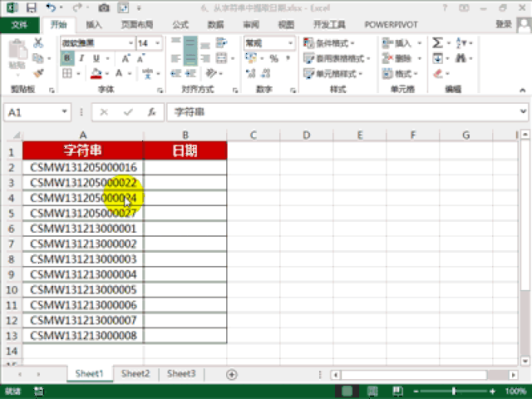The width and height of the screenshot is (532, 399).
Task: Open the Name Box dropdown arrow
Action: [64, 111]
